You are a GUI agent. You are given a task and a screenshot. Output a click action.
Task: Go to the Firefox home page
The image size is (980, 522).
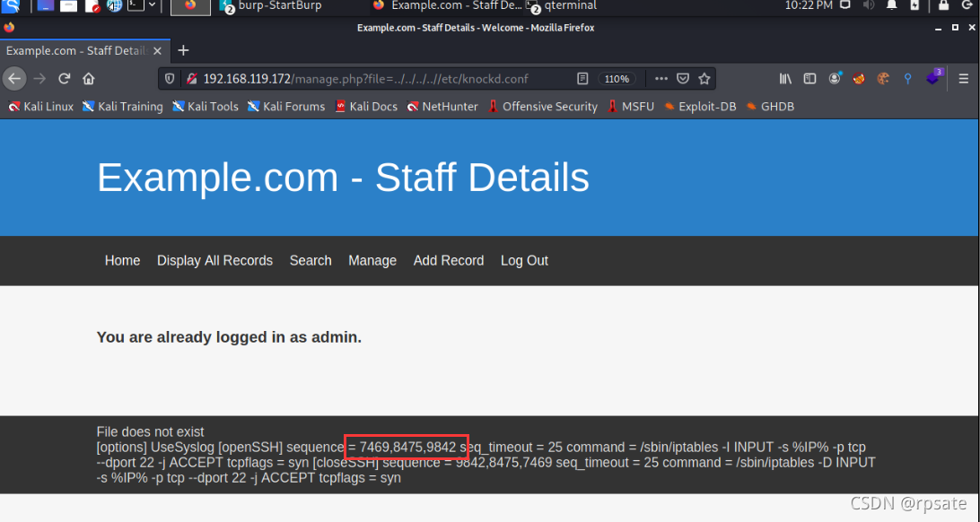coord(89,79)
